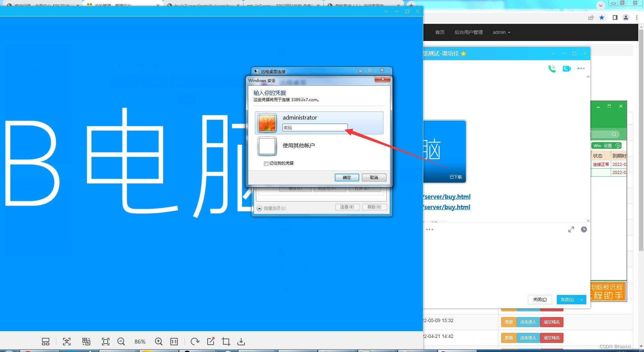Click the star badge beside 谭培佳 chat title

point(464,54)
